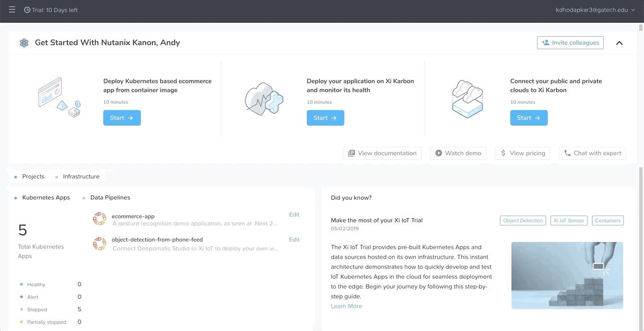Click the Stopped status row
Viewport: 644px width, 331px height.
click(x=51, y=310)
